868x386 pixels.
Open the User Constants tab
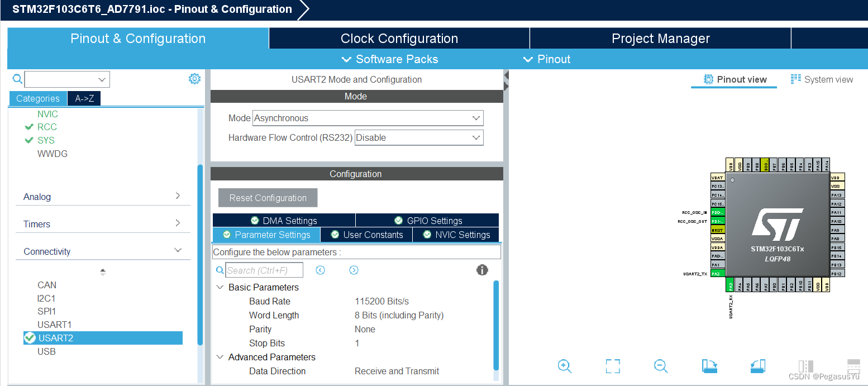[366, 235]
